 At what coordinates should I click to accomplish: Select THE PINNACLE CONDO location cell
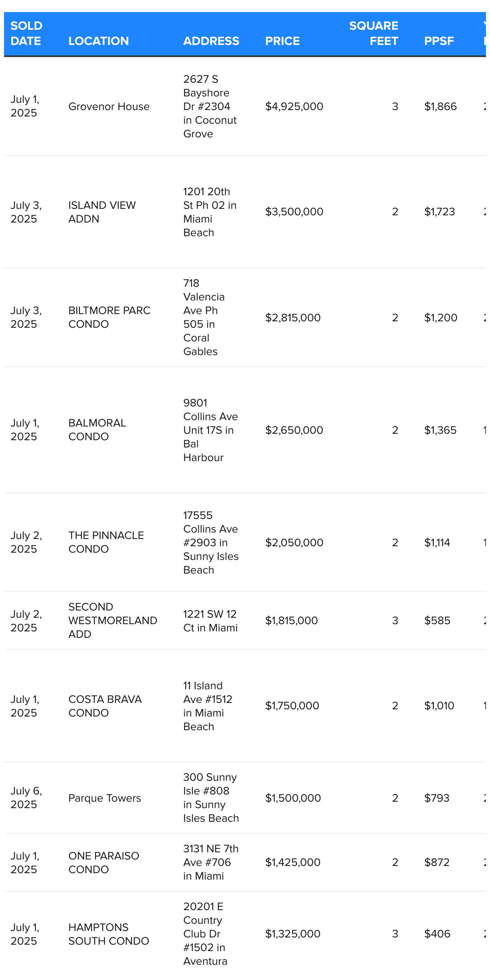coord(106,542)
